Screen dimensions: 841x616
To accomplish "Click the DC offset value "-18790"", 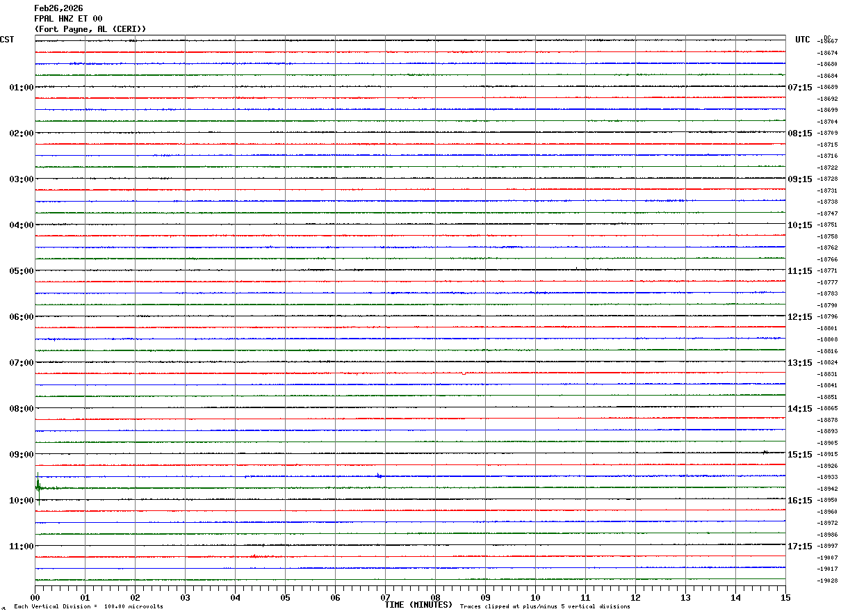I will [x=827, y=305].
